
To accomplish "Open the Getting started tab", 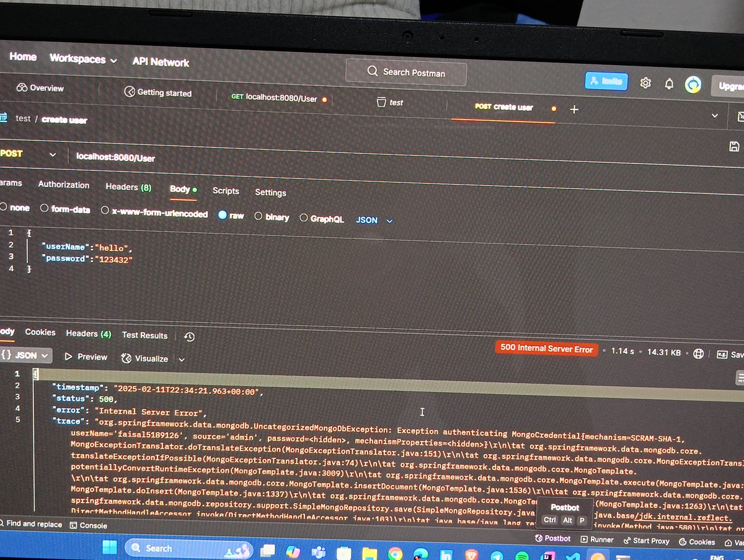I will [x=158, y=92].
